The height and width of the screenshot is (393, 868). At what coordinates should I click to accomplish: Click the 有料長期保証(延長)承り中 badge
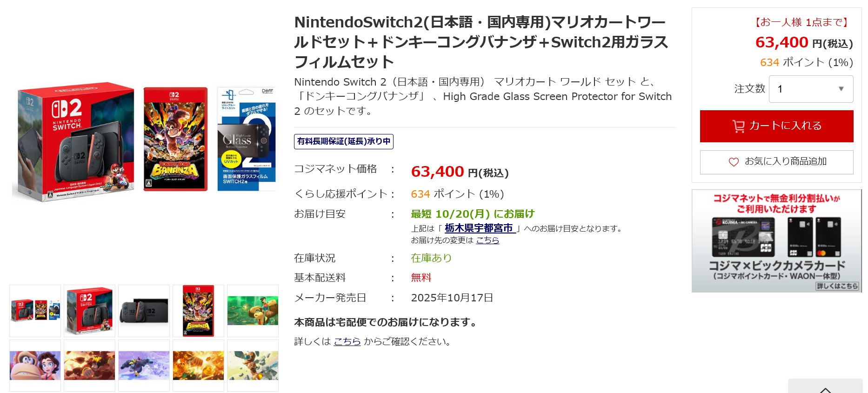click(x=344, y=141)
